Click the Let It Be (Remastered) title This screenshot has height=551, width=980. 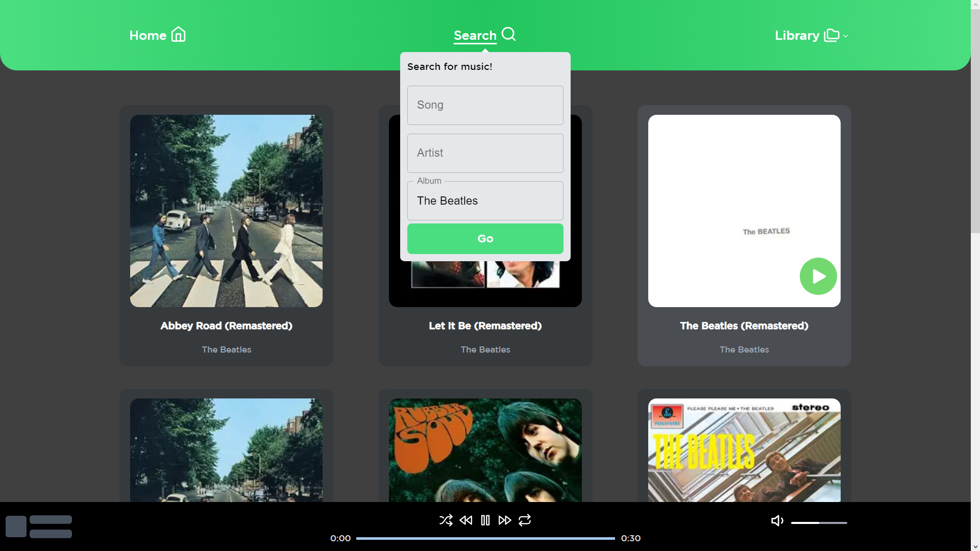(485, 325)
